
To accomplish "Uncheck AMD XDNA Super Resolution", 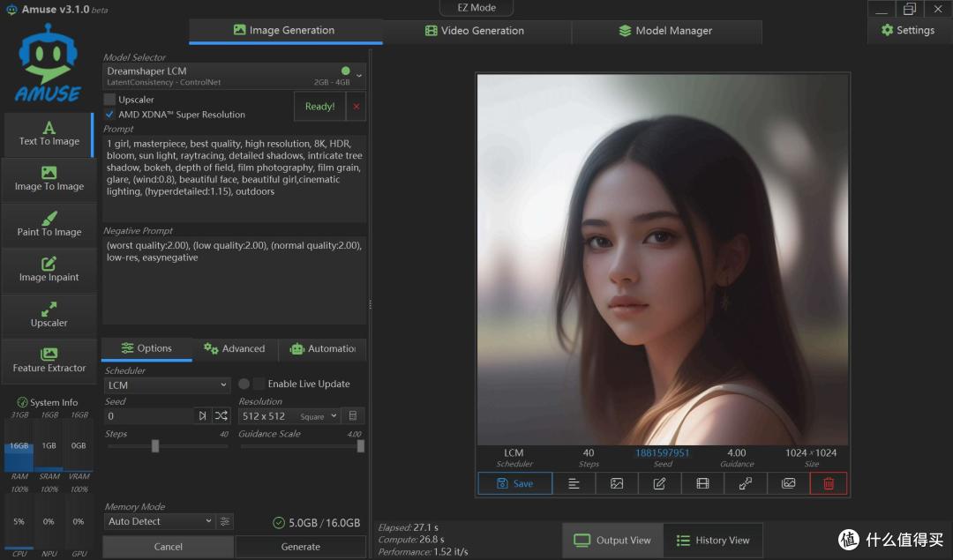I will [109, 114].
